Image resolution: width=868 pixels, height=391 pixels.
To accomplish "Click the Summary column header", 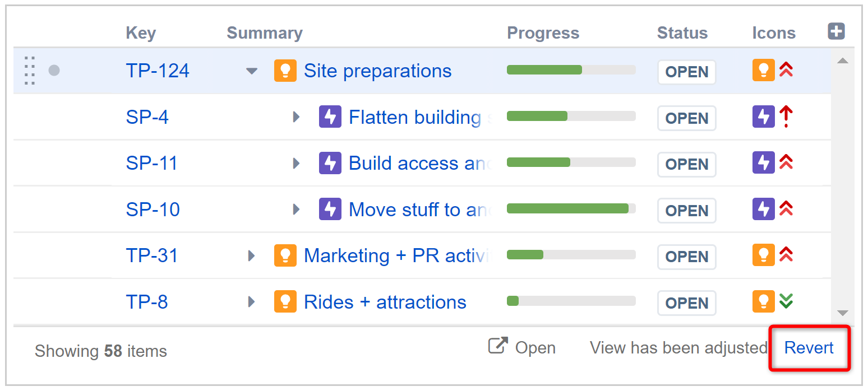I will [x=265, y=33].
